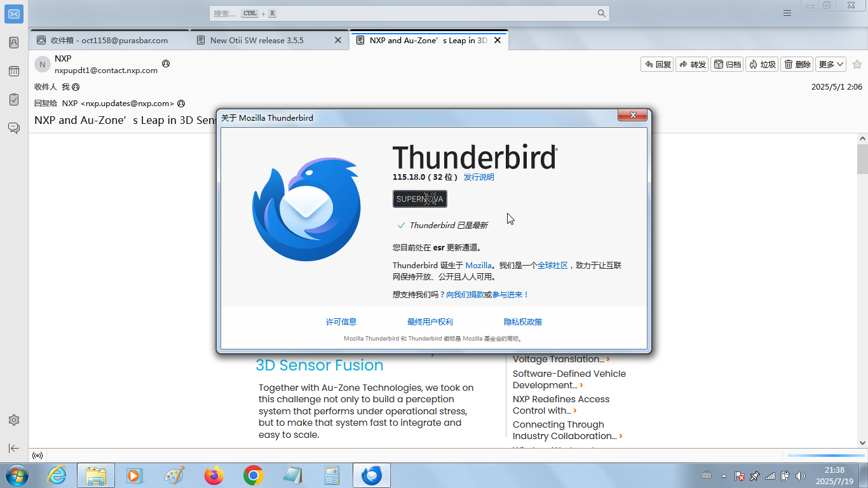Select the NXP and Au-Zone tab
This screenshot has height=488, width=868.
(428, 40)
